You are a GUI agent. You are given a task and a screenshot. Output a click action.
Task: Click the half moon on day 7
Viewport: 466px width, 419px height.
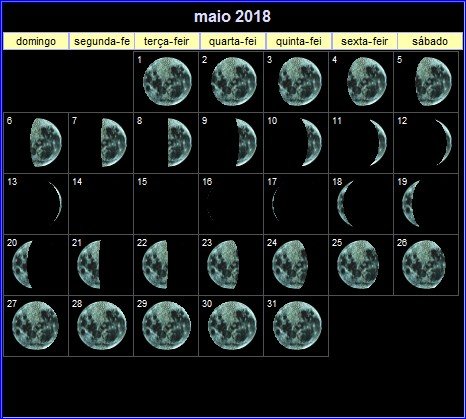click(x=114, y=143)
